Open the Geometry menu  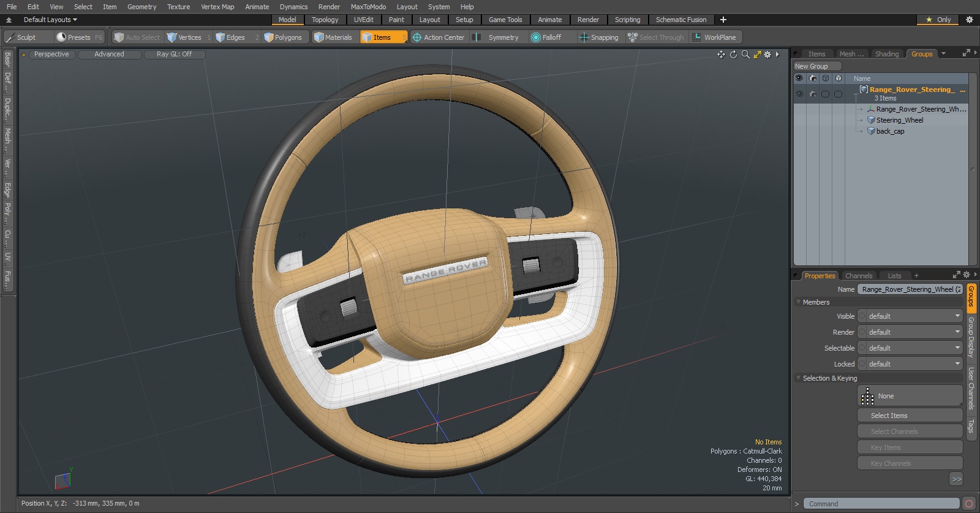[x=141, y=7]
